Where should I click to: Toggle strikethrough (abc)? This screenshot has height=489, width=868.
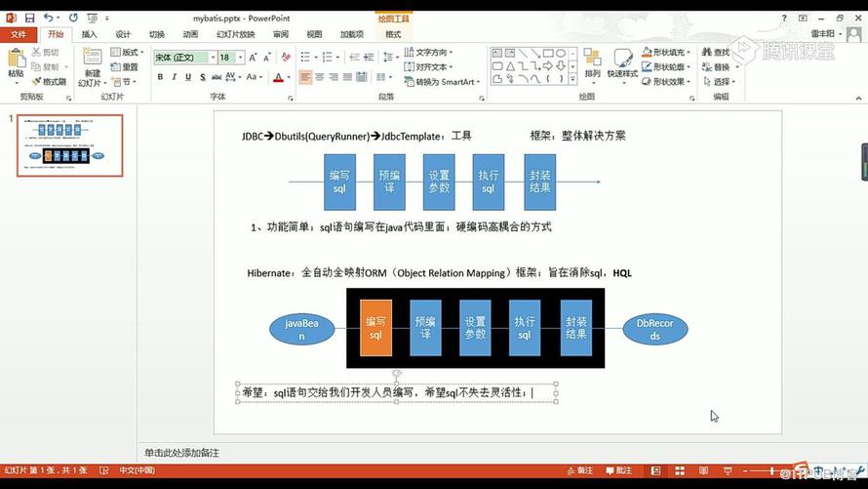click(x=217, y=77)
